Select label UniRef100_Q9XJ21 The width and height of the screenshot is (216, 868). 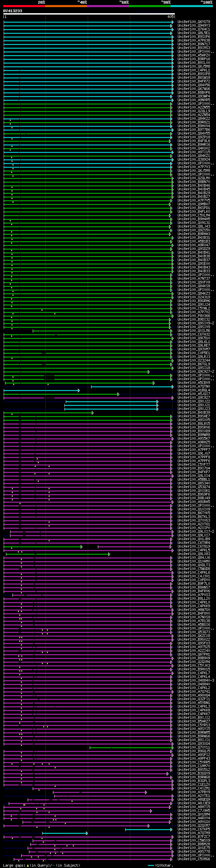point(194,405)
